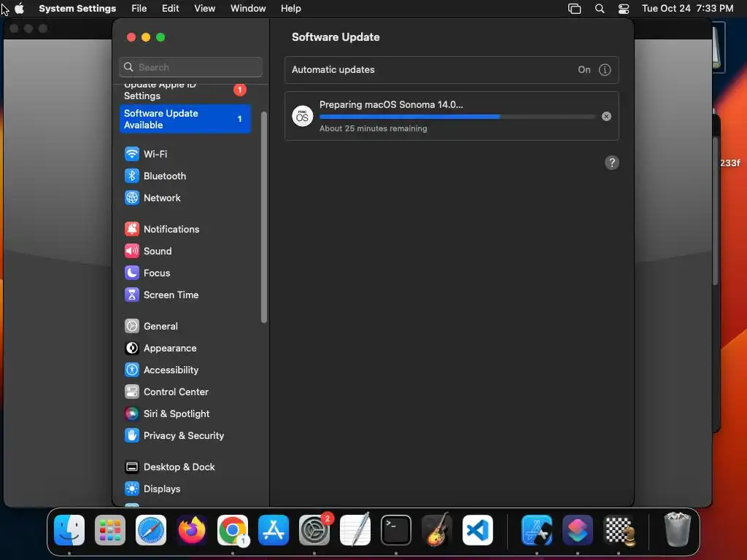Click 'About 25 minutes remaining' text
This screenshot has width=747, height=560.
373,128
